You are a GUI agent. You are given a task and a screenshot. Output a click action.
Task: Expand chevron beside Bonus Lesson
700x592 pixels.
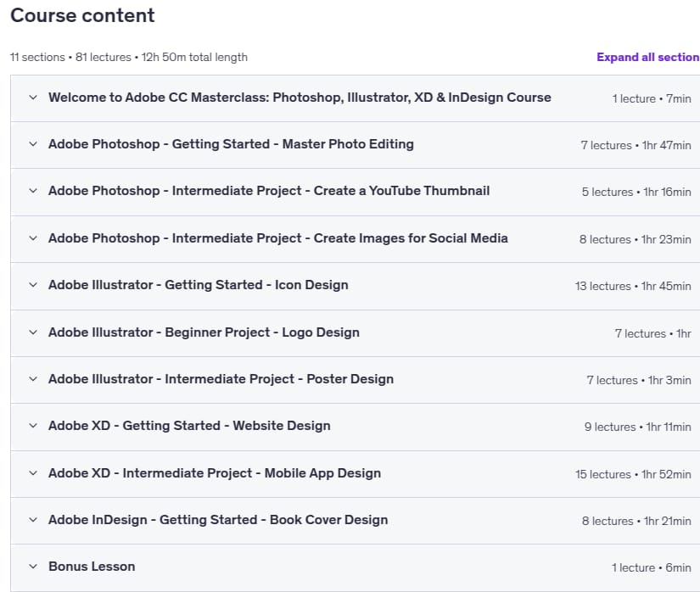pos(33,567)
